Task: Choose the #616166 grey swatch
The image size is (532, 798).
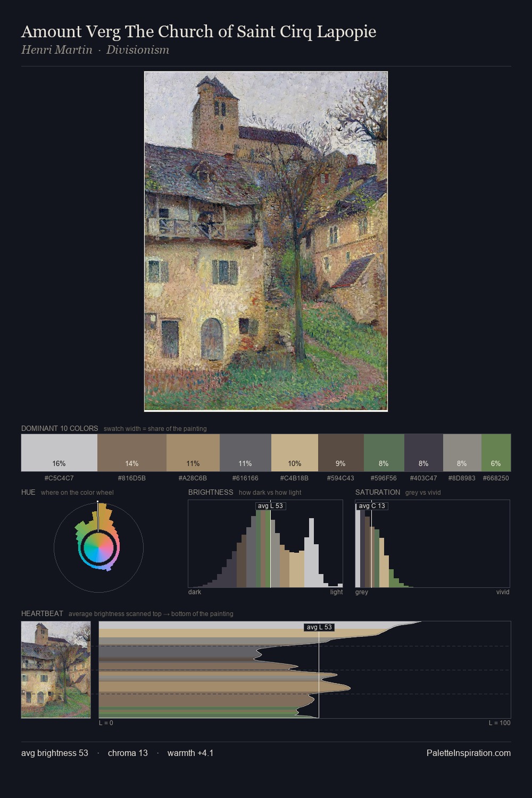Action: [x=245, y=453]
